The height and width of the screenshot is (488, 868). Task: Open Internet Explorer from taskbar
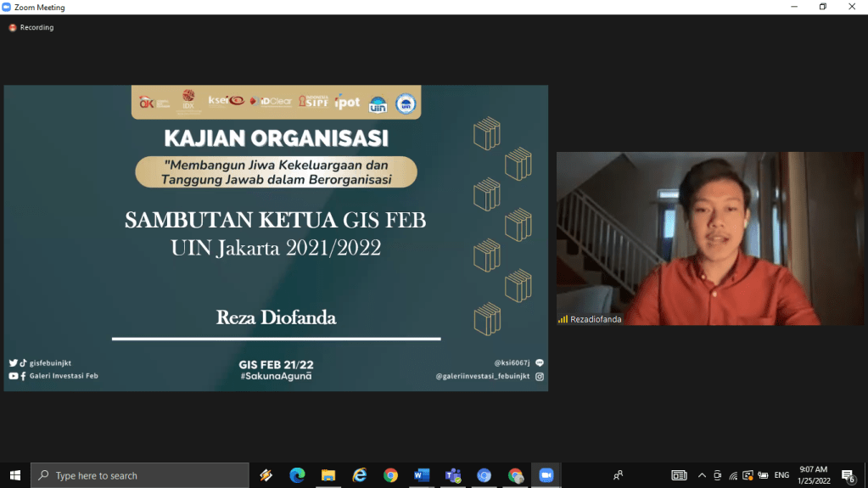click(360, 475)
